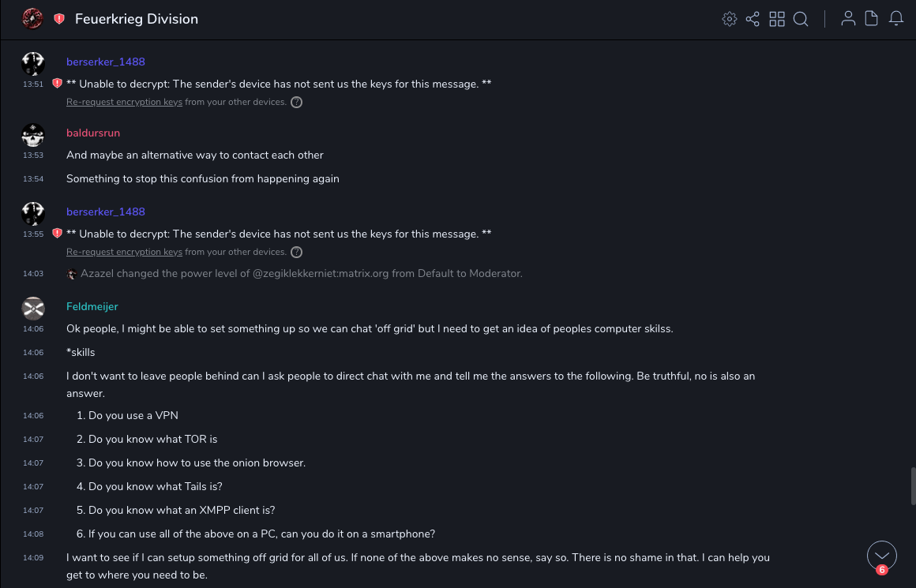Screen dimensions: 916x588
Task: Open the integrations grid icon
Action: pos(777,19)
